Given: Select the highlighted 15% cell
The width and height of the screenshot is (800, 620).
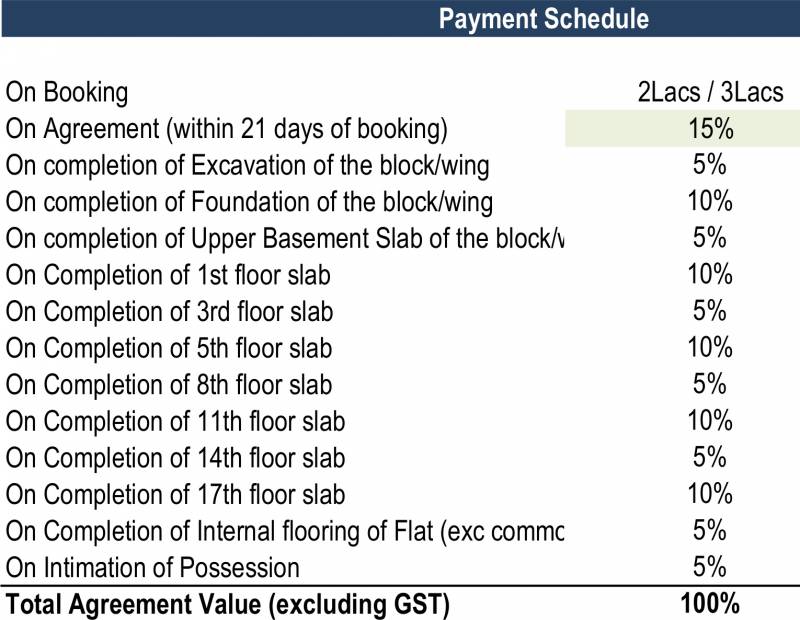Looking at the screenshot, I should (x=710, y=129).
